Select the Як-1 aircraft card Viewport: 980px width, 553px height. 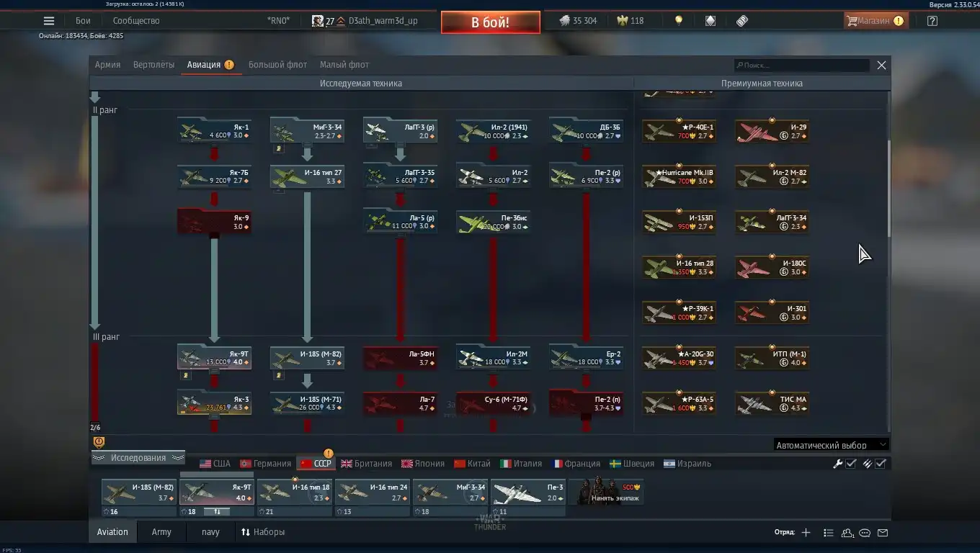tap(214, 132)
